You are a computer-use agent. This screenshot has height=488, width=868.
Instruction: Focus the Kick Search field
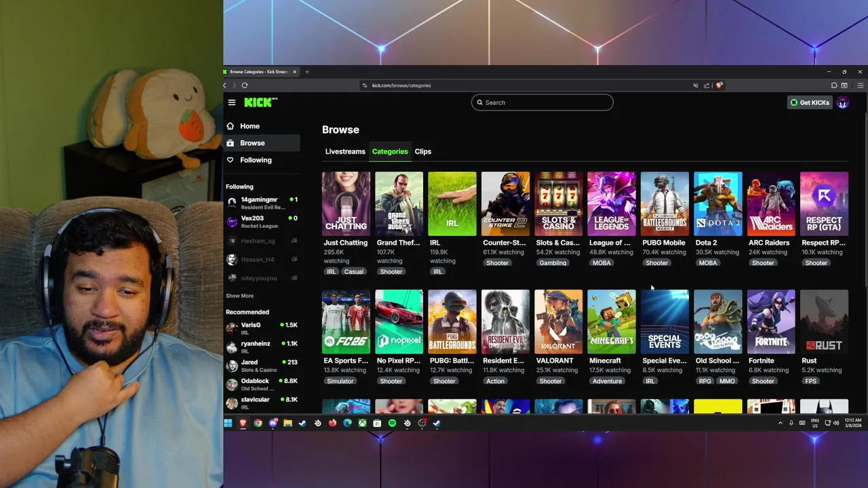point(542,102)
